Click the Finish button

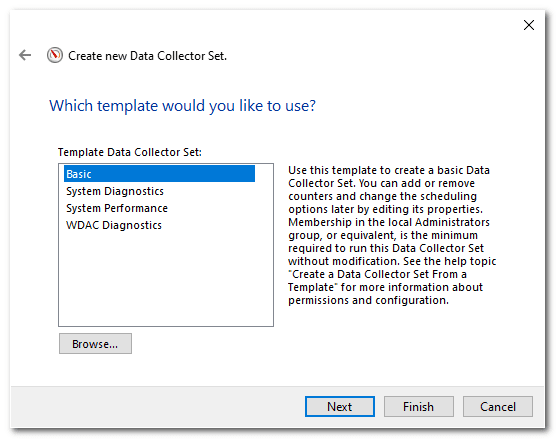point(418,406)
